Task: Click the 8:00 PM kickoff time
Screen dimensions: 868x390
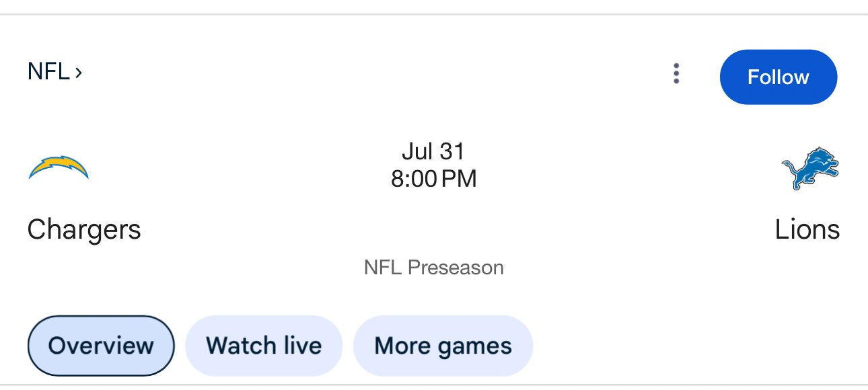Action: point(433,179)
